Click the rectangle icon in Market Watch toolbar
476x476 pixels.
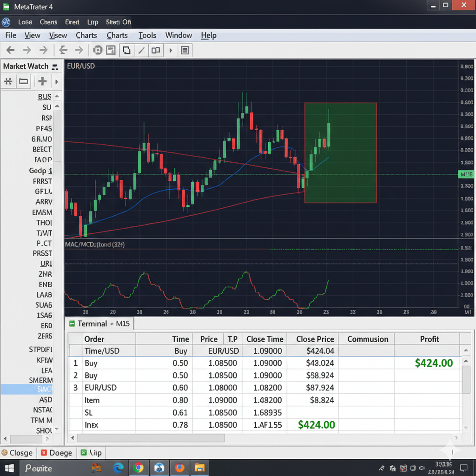pyautogui.click(x=23, y=82)
